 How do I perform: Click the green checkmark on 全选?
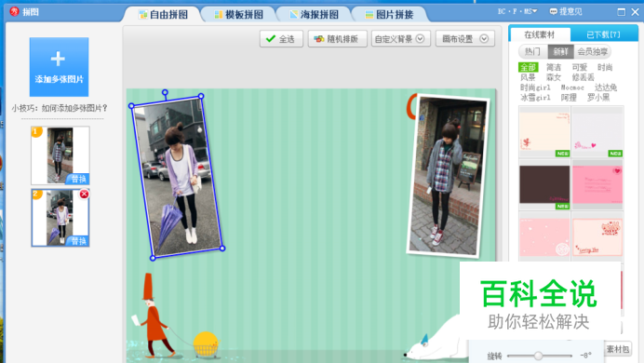[x=270, y=38]
